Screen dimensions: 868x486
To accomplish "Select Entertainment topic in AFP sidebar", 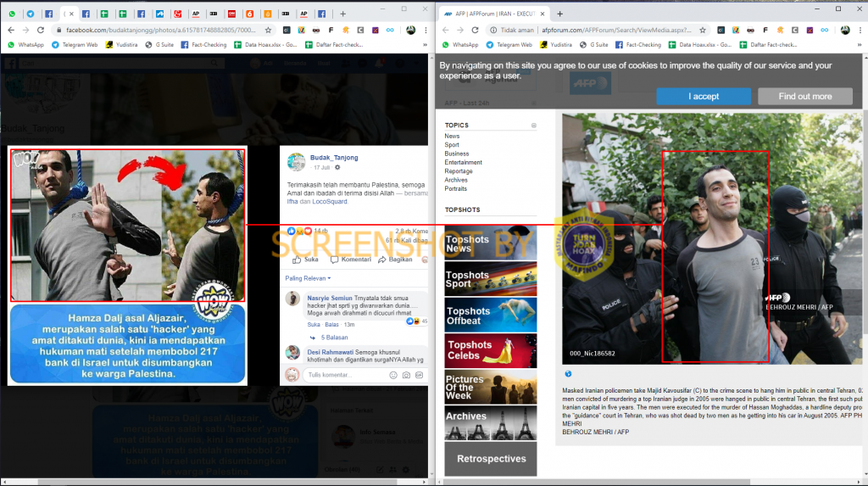I will pyautogui.click(x=464, y=162).
